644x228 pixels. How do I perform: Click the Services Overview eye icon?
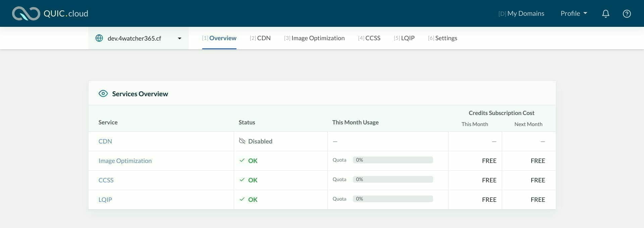point(103,94)
